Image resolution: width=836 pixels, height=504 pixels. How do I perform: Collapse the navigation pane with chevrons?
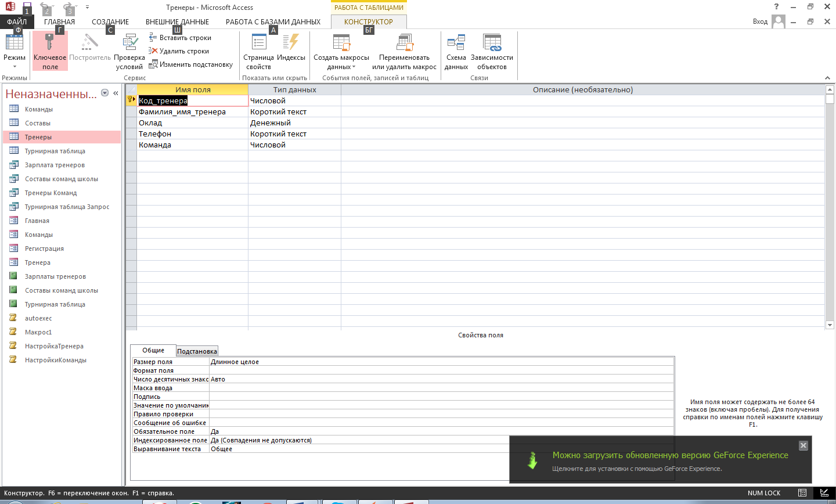(116, 93)
